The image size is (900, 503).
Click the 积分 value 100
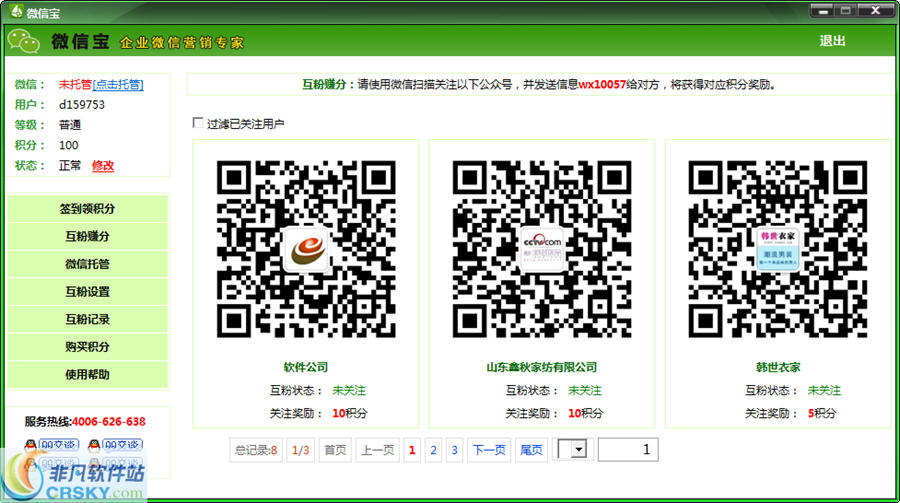coord(68,145)
